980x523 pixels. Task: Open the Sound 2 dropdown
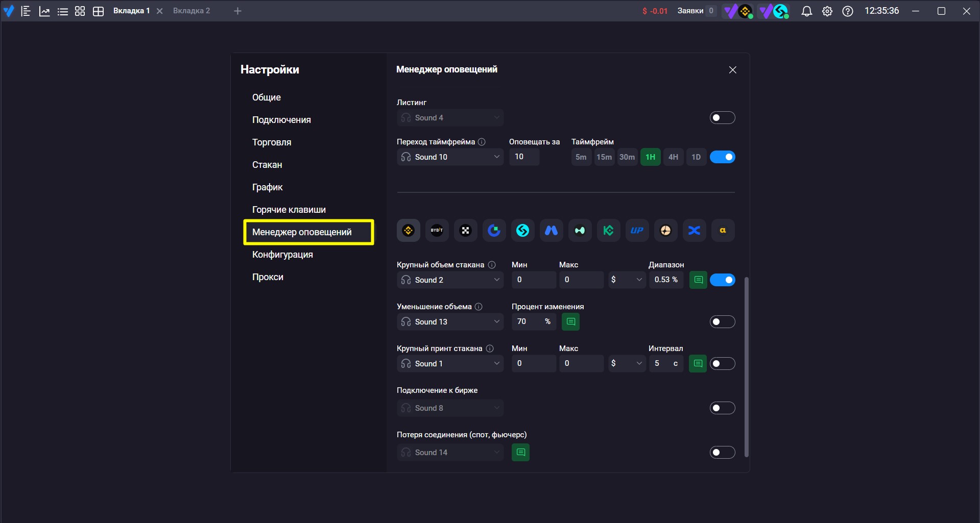450,280
